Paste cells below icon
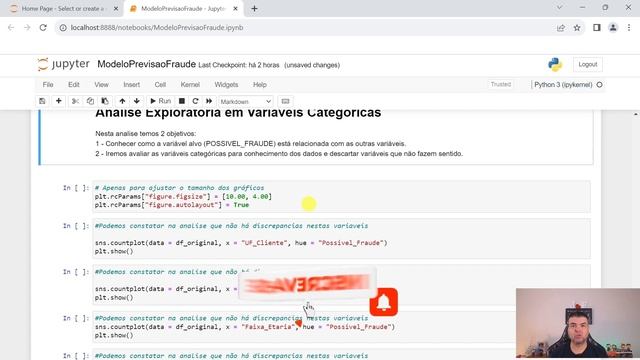 pyautogui.click(x=105, y=101)
